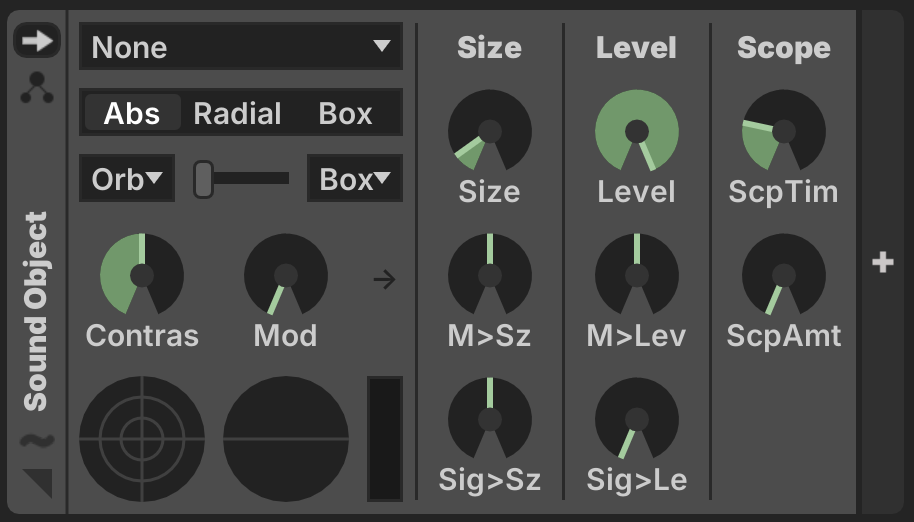Click the Level section header
Viewport: 914px width, 522px height.
637,47
